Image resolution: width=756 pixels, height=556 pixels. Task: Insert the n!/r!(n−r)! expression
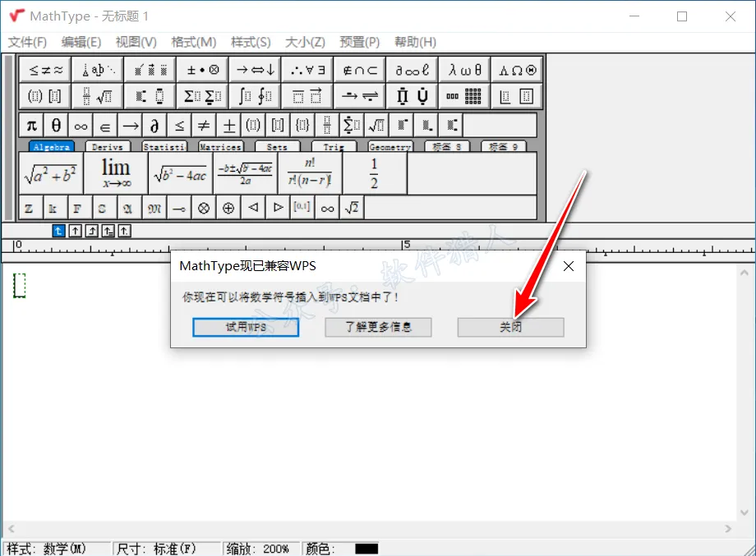(x=310, y=173)
